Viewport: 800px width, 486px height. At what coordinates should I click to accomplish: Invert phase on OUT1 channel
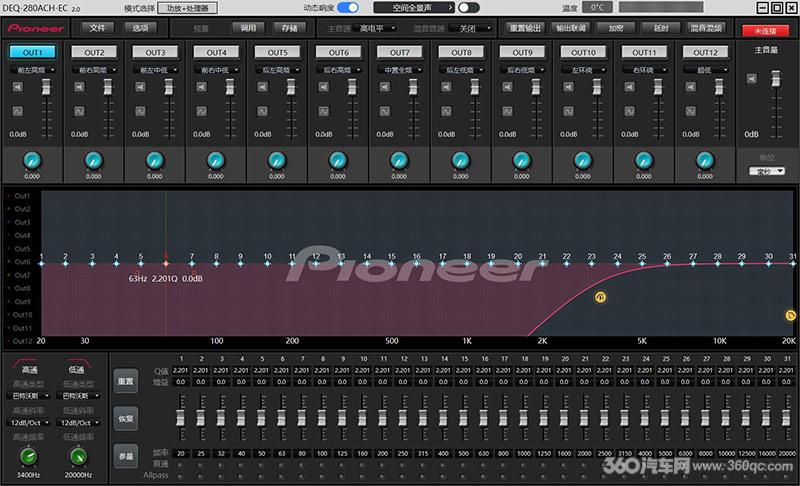tap(18, 111)
